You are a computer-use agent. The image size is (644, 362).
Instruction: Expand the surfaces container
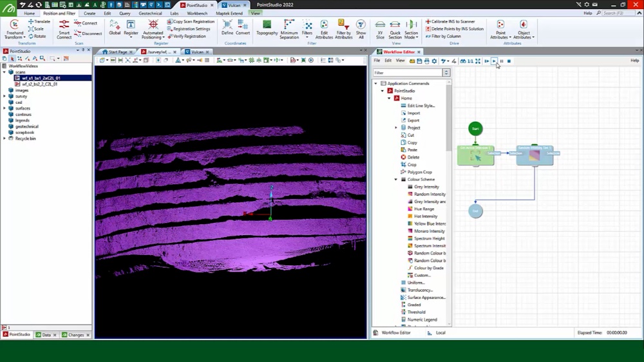click(x=5, y=108)
